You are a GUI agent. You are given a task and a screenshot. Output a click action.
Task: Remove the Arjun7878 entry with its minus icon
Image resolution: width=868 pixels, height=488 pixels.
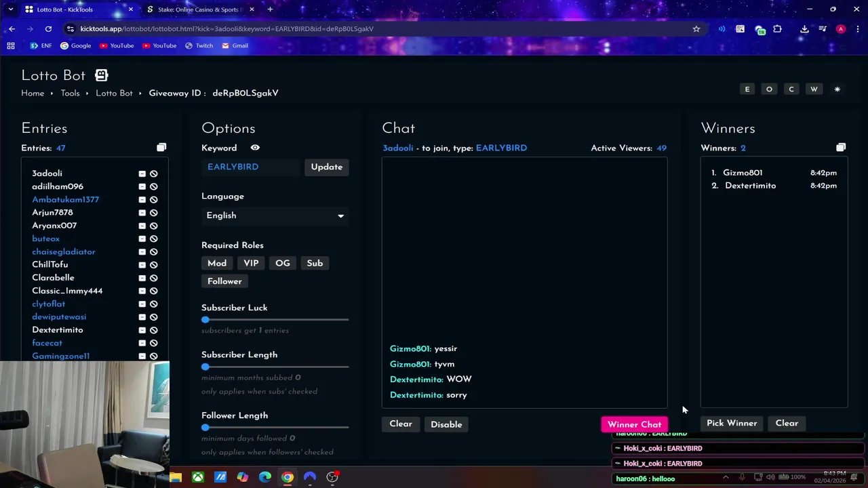[x=142, y=213]
